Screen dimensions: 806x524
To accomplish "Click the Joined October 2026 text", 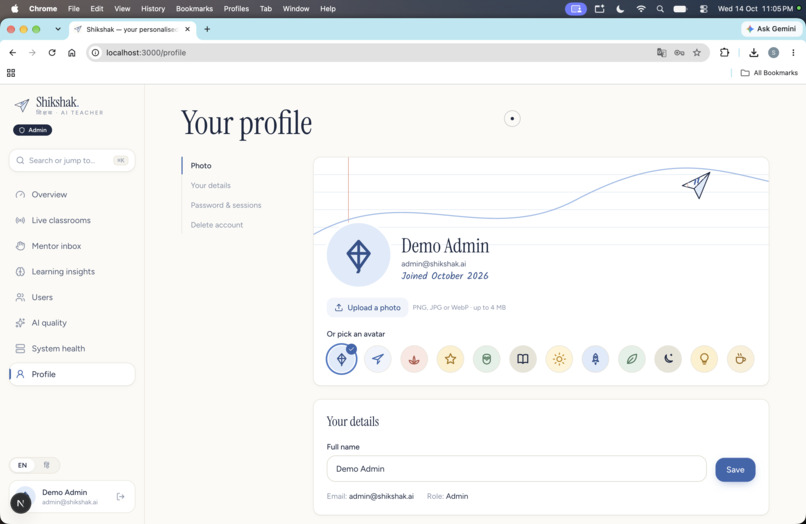I will point(445,276).
